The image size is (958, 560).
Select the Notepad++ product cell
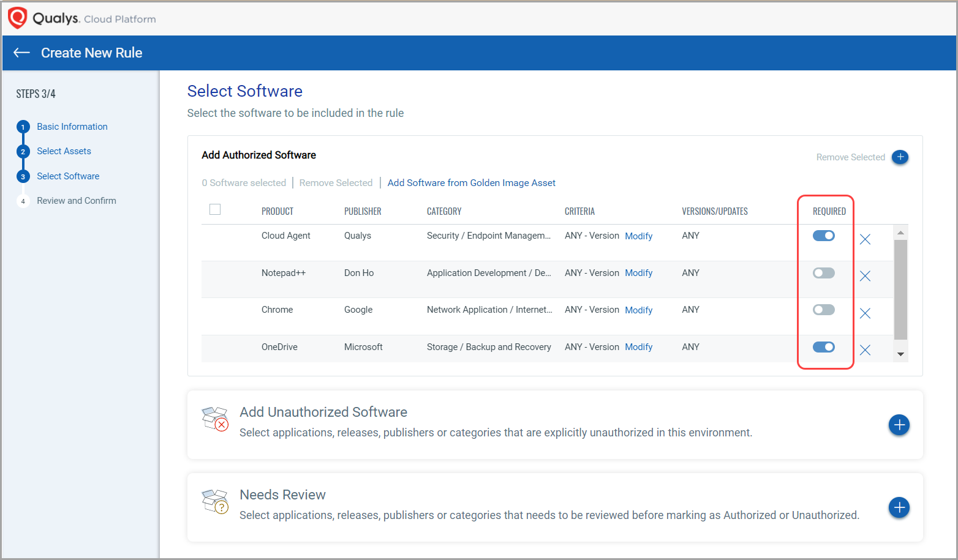(284, 273)
